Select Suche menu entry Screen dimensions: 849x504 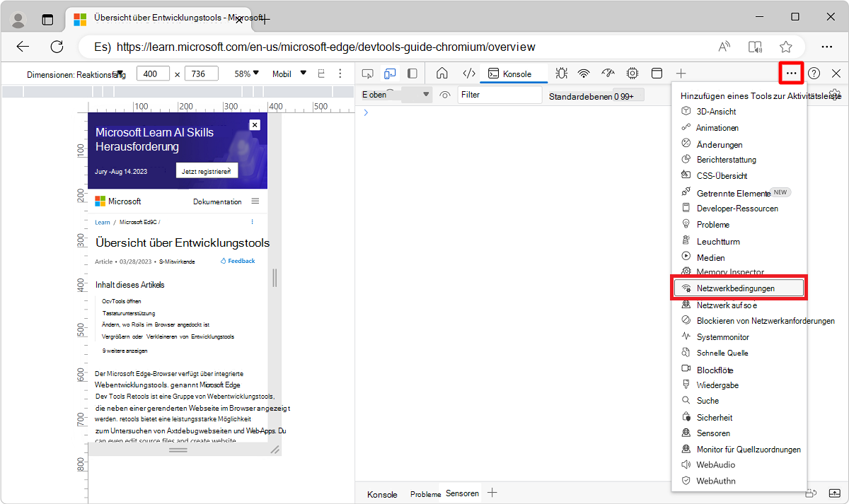tap(739, 401)
